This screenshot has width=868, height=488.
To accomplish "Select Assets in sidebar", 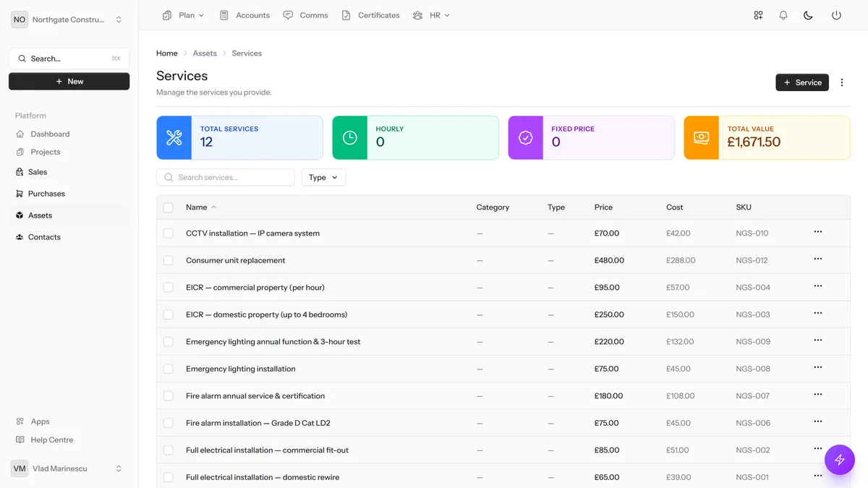I will (x=69, y=215).
